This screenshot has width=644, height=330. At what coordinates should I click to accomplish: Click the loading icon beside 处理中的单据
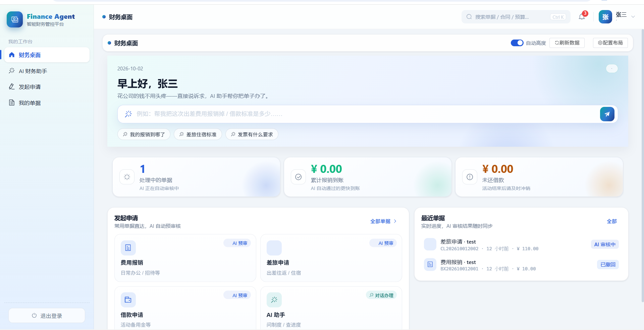[127, 177]
